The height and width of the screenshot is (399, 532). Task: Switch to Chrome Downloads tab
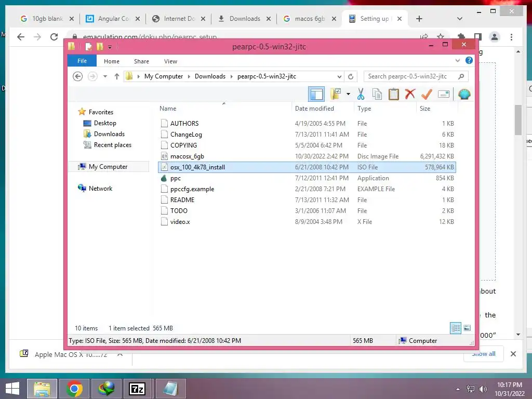point(244,19)
